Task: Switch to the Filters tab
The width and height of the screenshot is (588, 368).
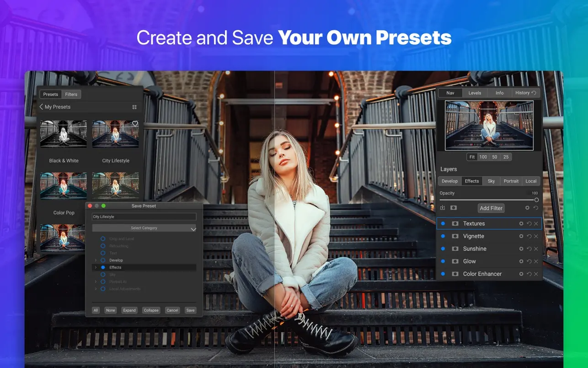Action: (71, 94)
